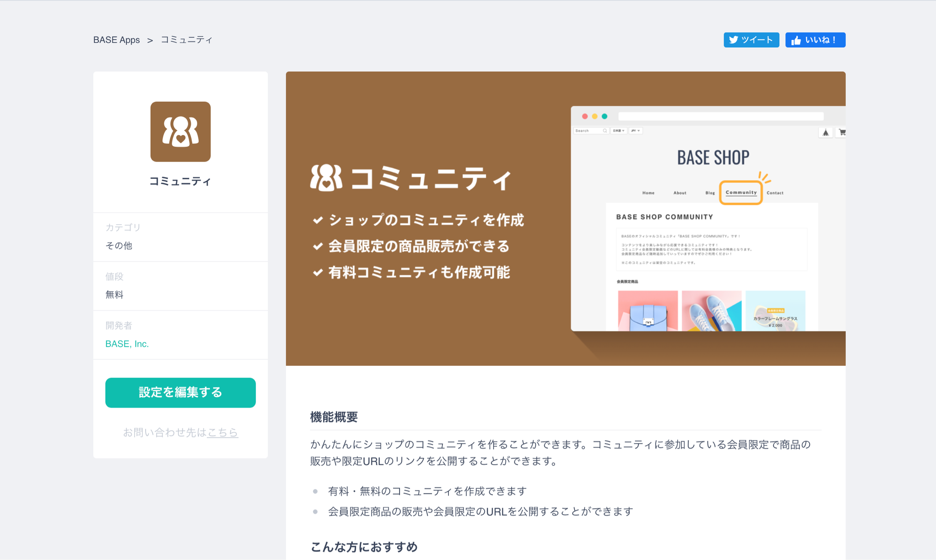
Task: Click the Home tab in banner screenshot
Action: pyautogui.click(x=648, y=193)
